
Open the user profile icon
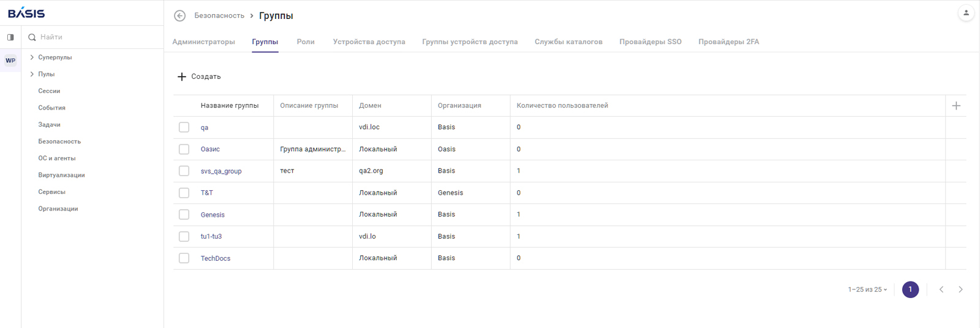click(x=966, y=13)
